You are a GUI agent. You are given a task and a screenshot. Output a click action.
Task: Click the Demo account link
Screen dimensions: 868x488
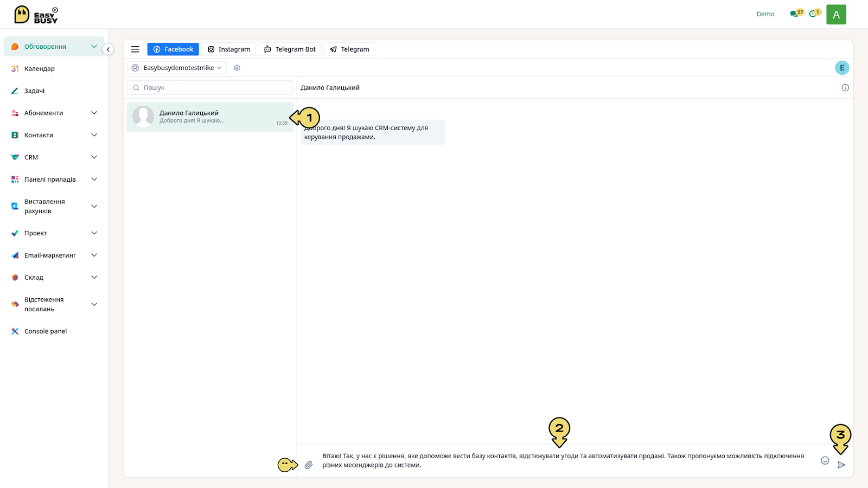765,14
